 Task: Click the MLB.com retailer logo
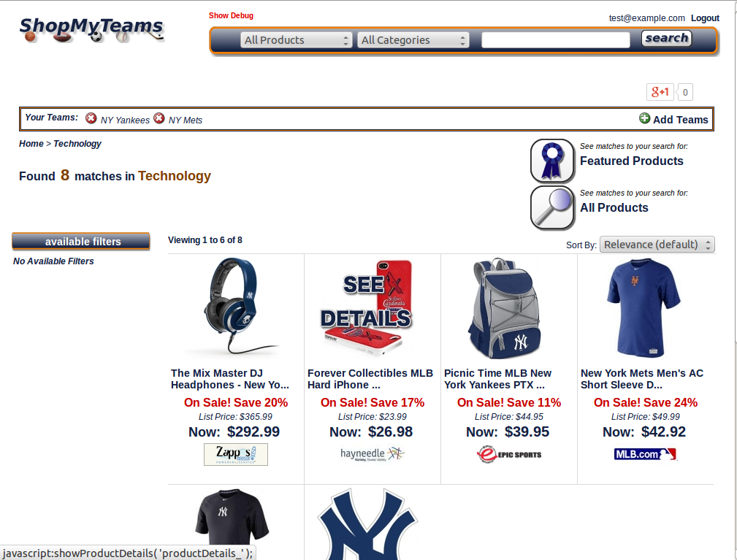coord(646,454)
